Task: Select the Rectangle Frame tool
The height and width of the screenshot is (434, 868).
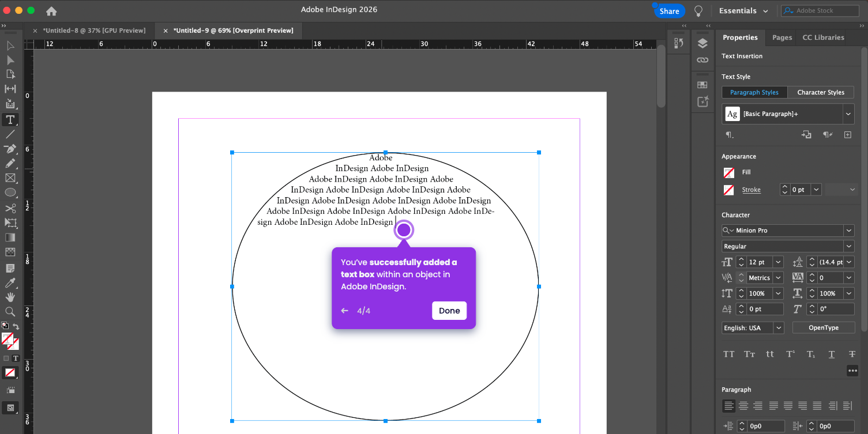Action: click(10, 178)
